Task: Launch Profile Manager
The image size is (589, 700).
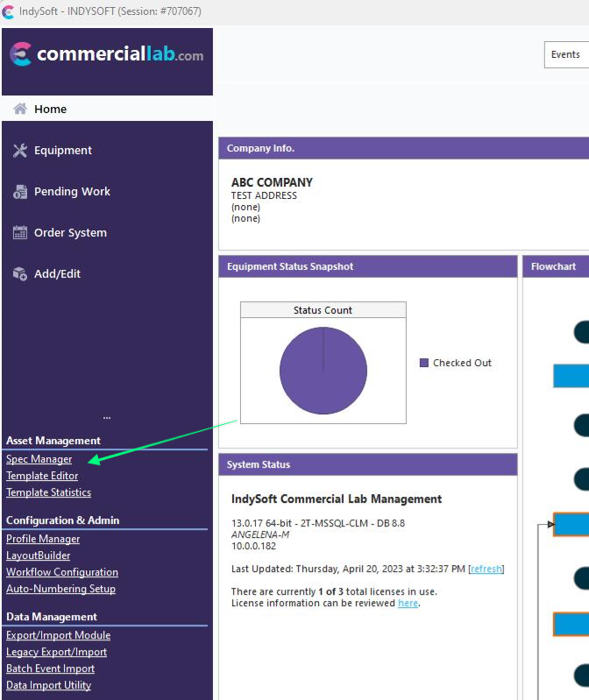Action: click(43, 539)
